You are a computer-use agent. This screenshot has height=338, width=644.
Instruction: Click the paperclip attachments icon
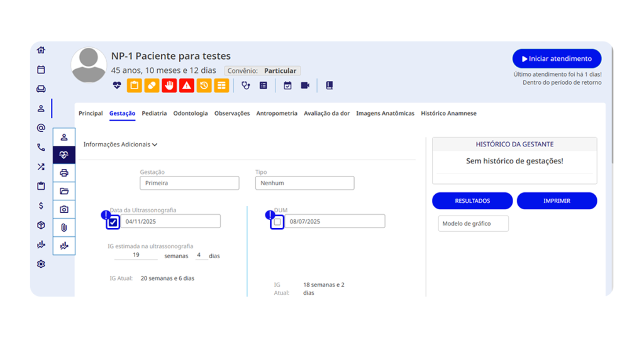64,227
